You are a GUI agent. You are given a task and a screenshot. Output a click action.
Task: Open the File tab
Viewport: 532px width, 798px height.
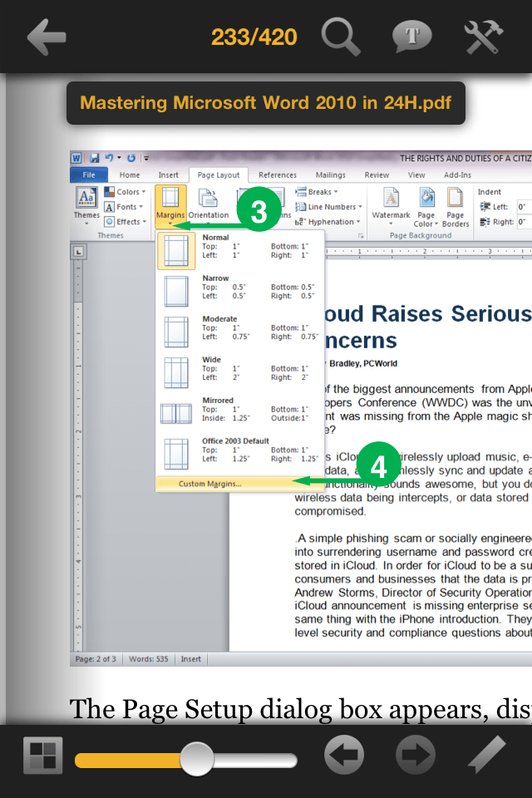click(x=89, y=175)
